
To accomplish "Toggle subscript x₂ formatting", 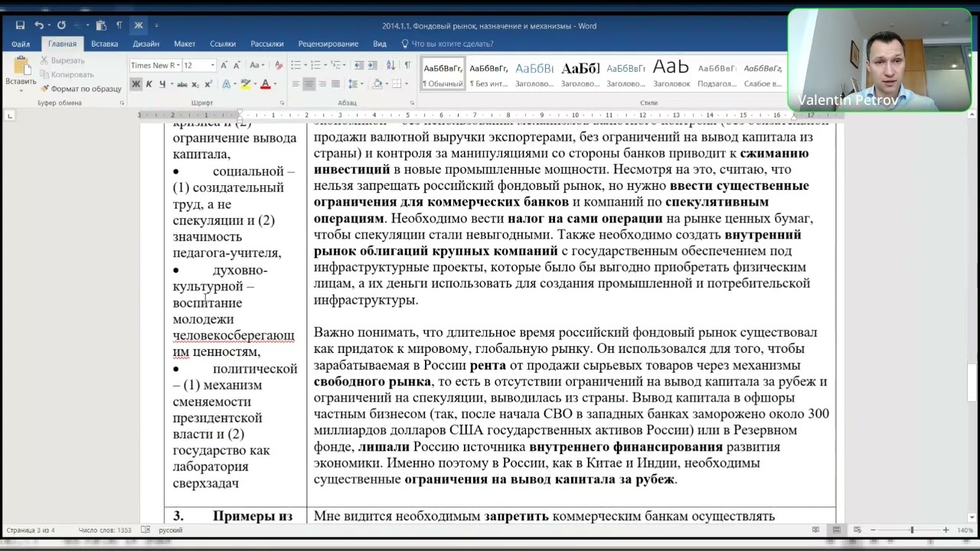I will pyautogui.click(x=195, y=84).
